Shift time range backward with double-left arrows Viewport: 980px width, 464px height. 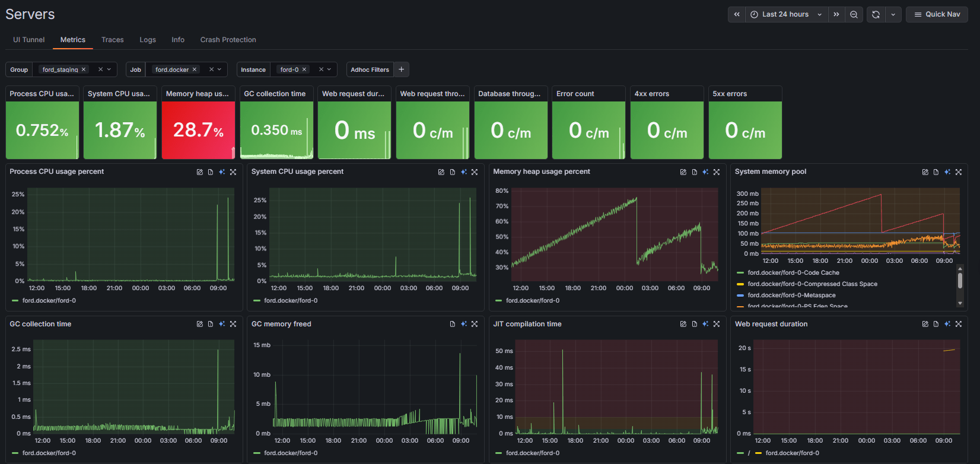point(737,14)
